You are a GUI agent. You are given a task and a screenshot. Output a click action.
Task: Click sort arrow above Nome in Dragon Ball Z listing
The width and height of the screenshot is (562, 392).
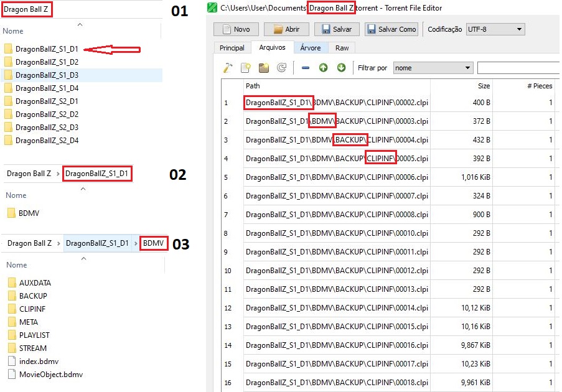click(80, 25)
